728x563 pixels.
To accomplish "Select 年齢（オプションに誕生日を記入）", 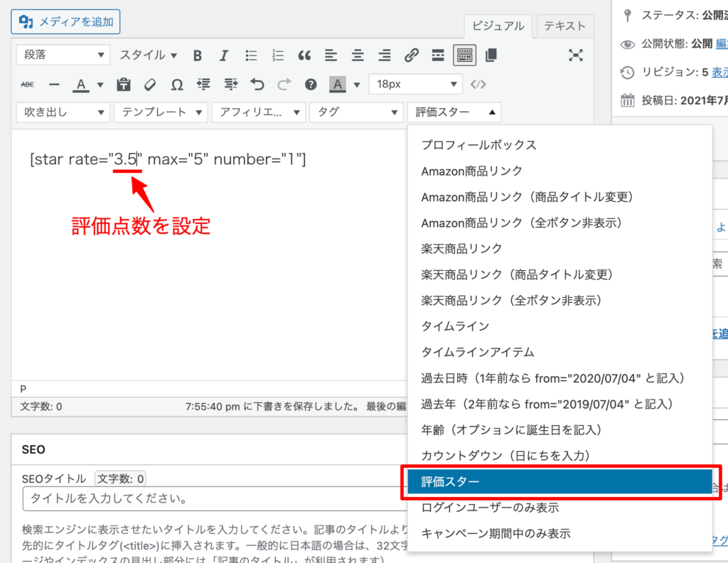I will [x=560, y=430].
